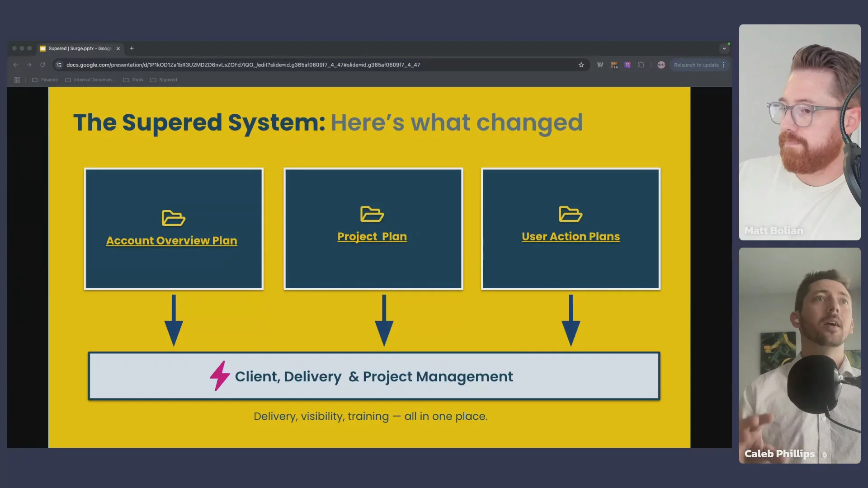Click the Delivery, visibility, training caption
The width and height of the screenshot is (868, 488).
(x=371, y=416)
